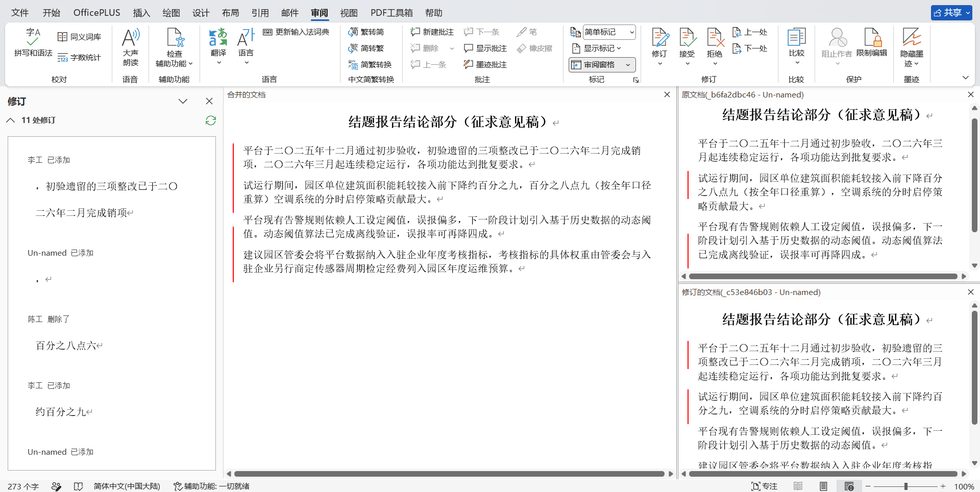Toggle 修订 track changes
The height and width of the screenshot is (492, 980).
click(659, 42)
